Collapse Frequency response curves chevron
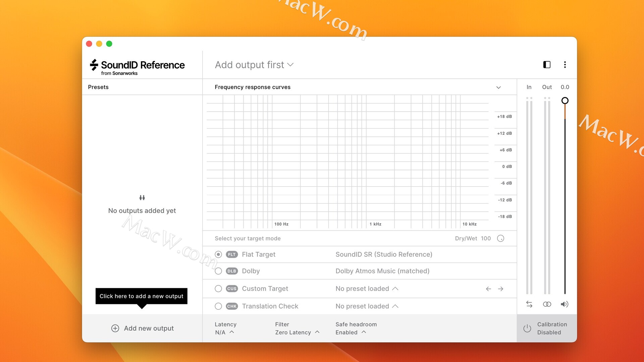This screenshot has height=362, width=644. [x=498, y=87]
